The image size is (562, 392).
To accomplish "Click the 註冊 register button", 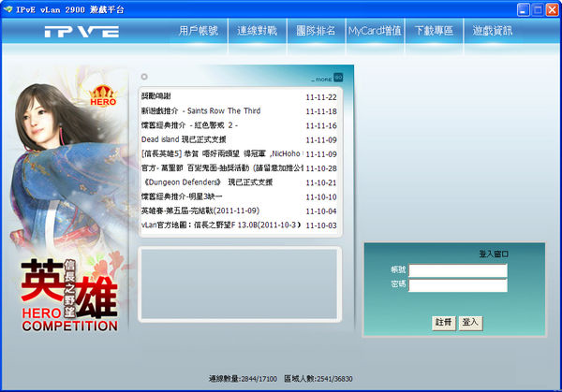I will coord(443,322).
